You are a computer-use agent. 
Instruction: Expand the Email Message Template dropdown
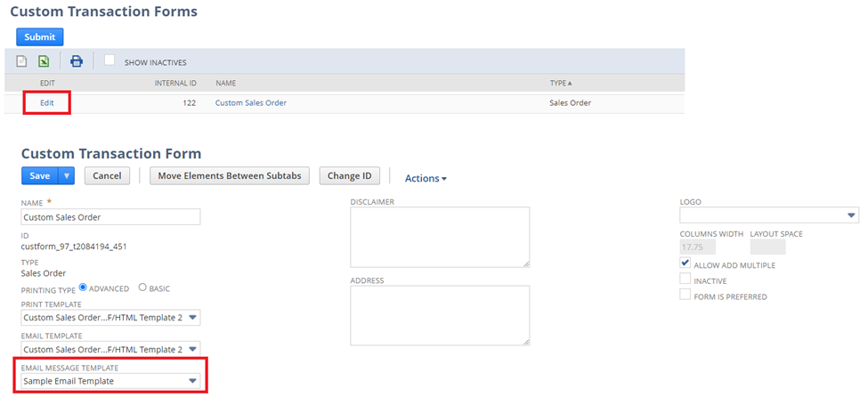click(x=110, y=381)
